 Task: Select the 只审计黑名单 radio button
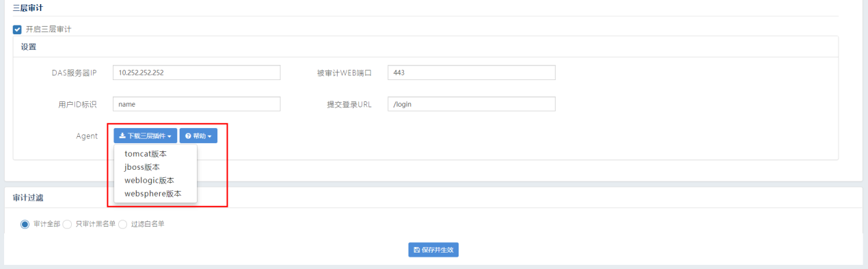(68, 224)
